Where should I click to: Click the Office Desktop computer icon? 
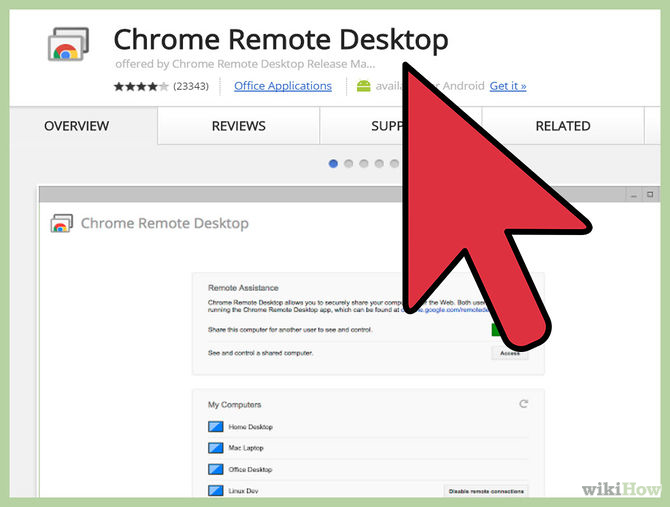click(215, 469)
